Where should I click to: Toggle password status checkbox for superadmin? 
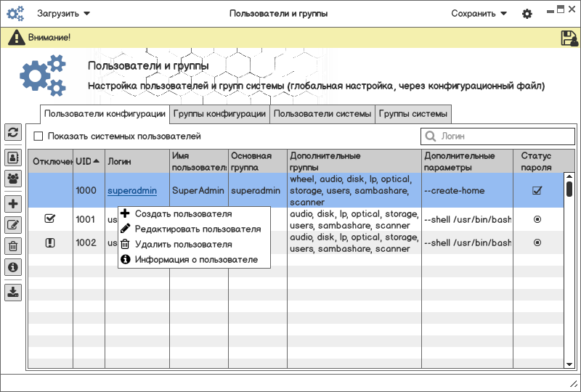coord(537,191)
